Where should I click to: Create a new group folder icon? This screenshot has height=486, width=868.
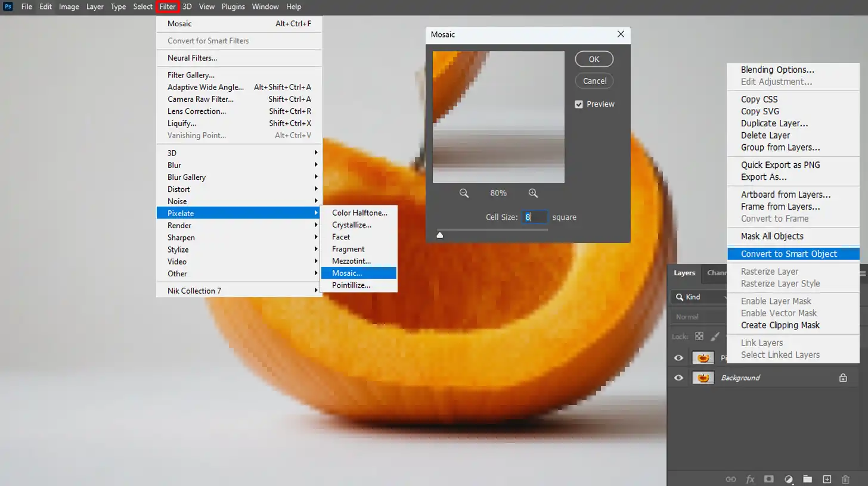point(807,479)
